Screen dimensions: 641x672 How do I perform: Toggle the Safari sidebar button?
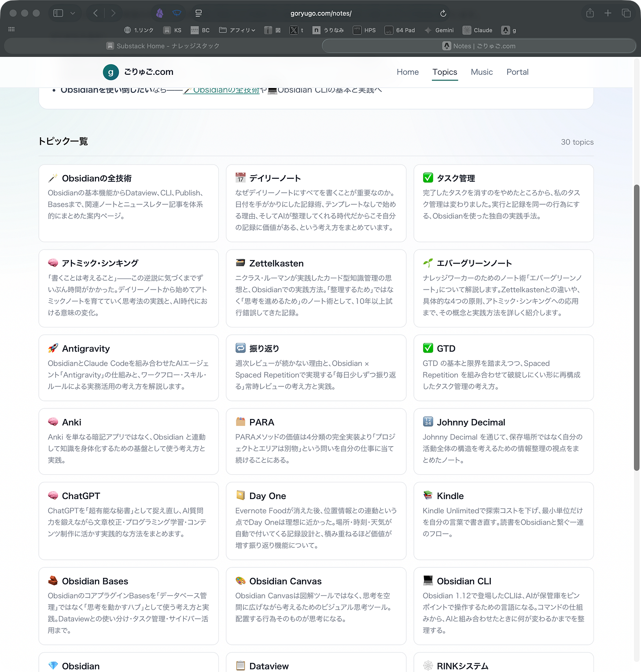click(58, 13)
